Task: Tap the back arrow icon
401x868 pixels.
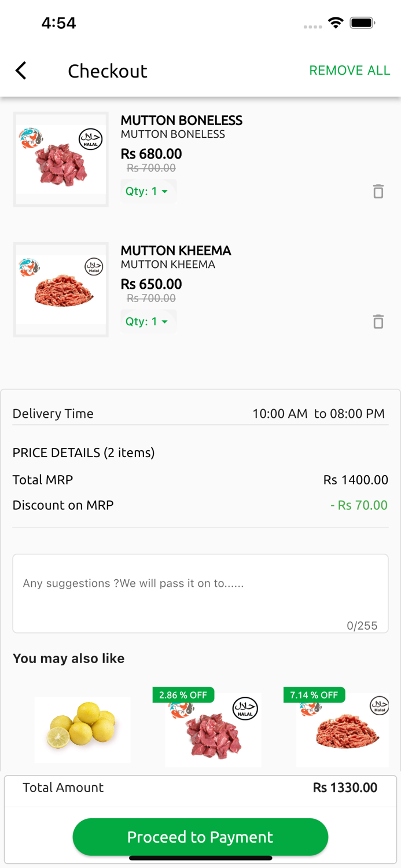Action: (21, 71)
